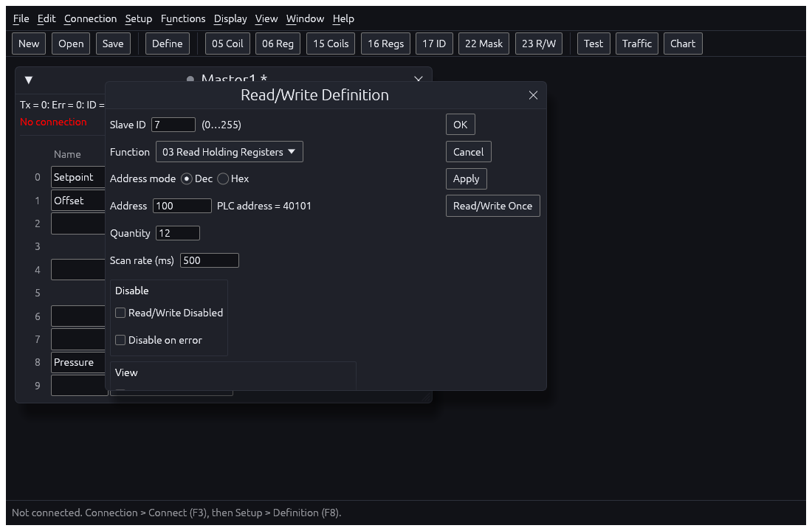
Task: Click the Pressure name cell
Action: [x=78, y=362]
